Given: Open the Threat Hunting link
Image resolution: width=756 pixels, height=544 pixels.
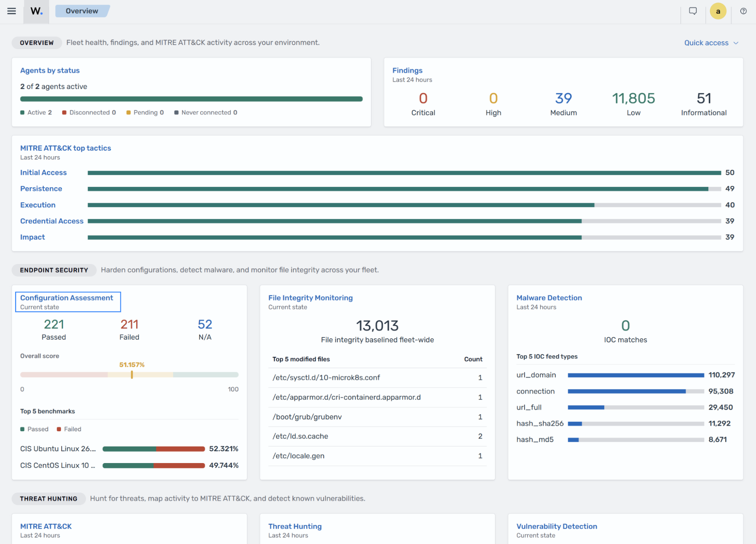Looking at the screenshot, I should coord(295,526).
